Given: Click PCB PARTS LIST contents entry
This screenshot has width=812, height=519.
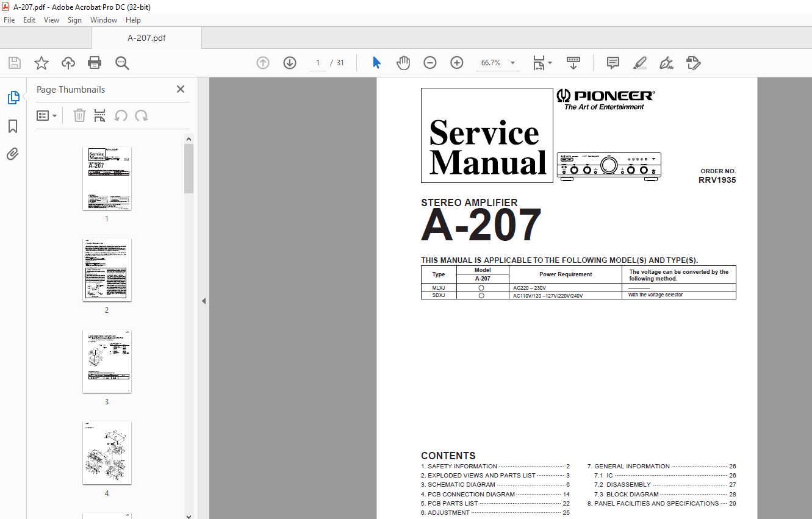Looking at the screenshot, I should (495, 503).
